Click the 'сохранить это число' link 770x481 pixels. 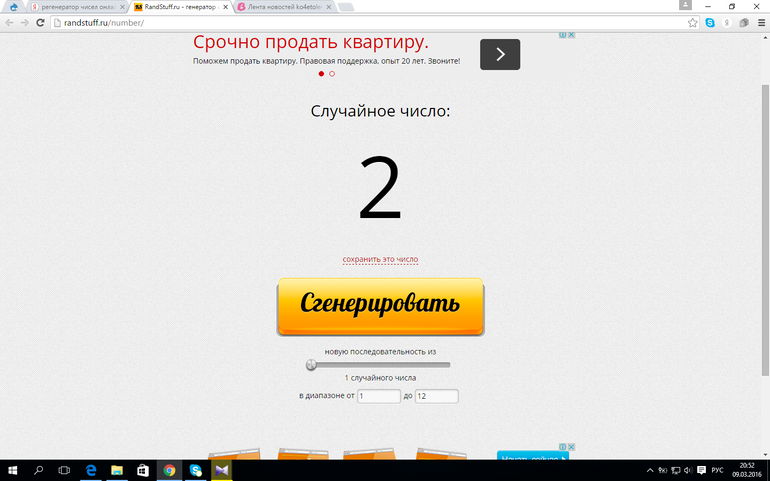(x=380, y=260)
